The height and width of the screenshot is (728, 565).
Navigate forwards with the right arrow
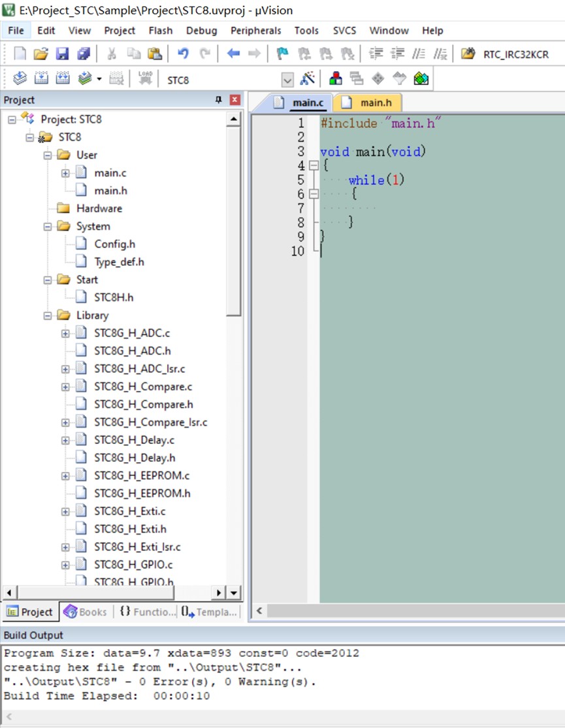click(254, 54)
